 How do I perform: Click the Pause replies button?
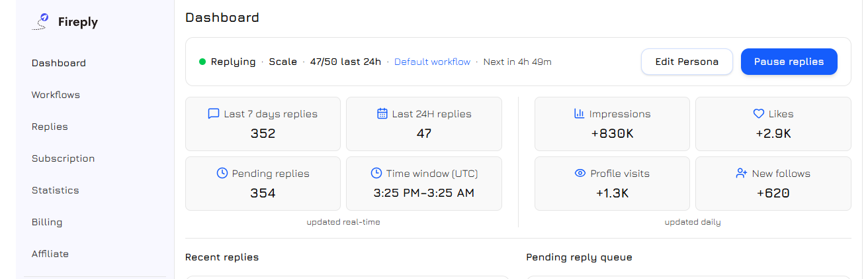789,62
